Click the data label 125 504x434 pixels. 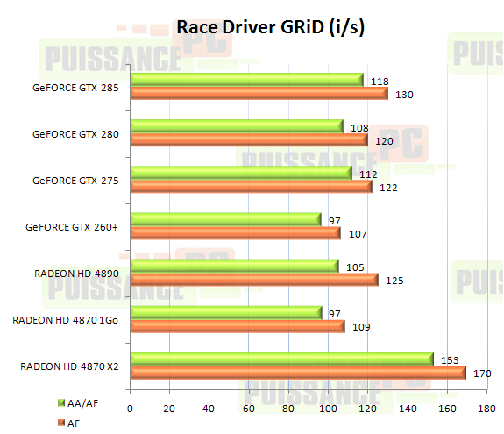[x=394, y=281]
